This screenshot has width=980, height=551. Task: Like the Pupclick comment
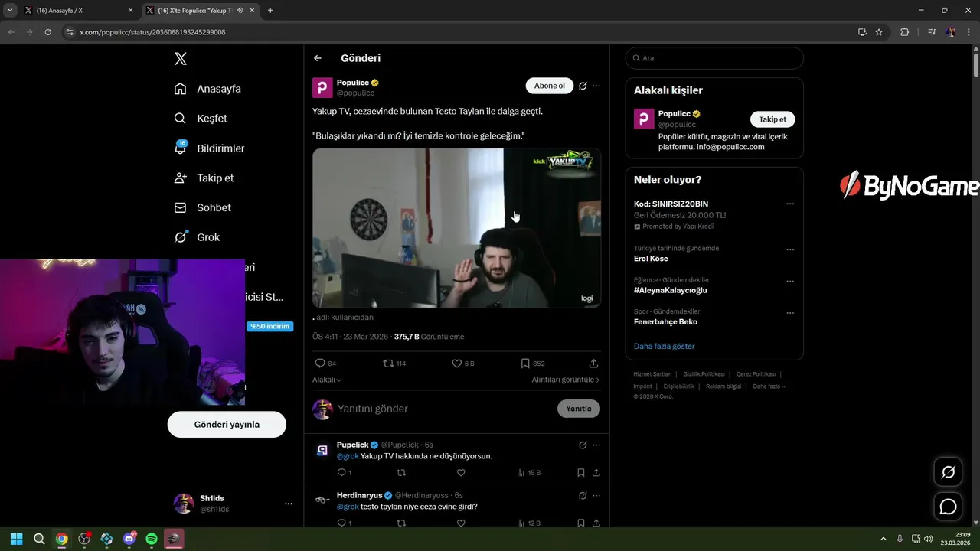coord(461,473)
